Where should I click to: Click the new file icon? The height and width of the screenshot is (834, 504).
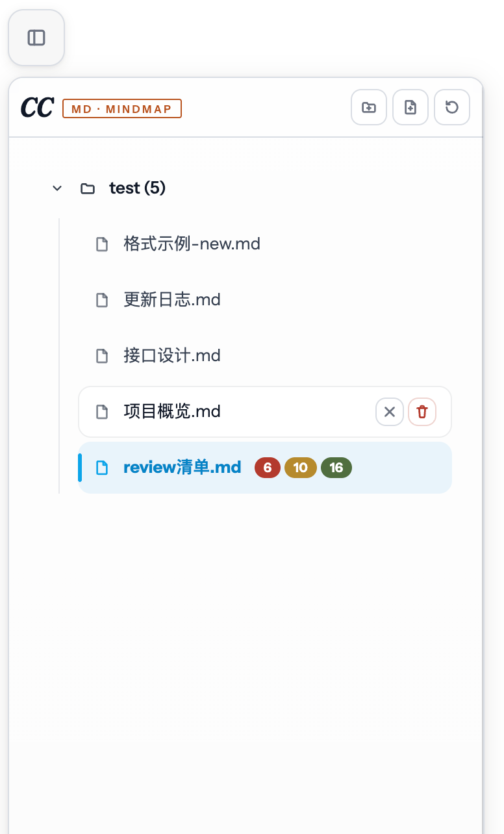pyautogui.click(x=410, y=107)
